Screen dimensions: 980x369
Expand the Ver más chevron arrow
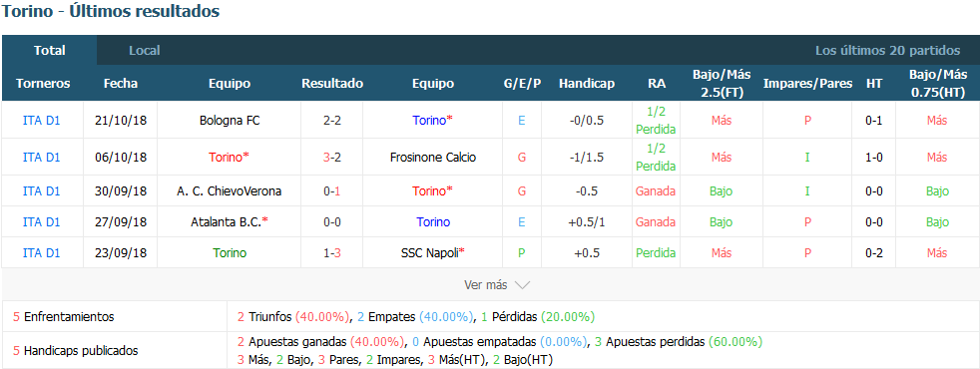(x=523, y=285)
